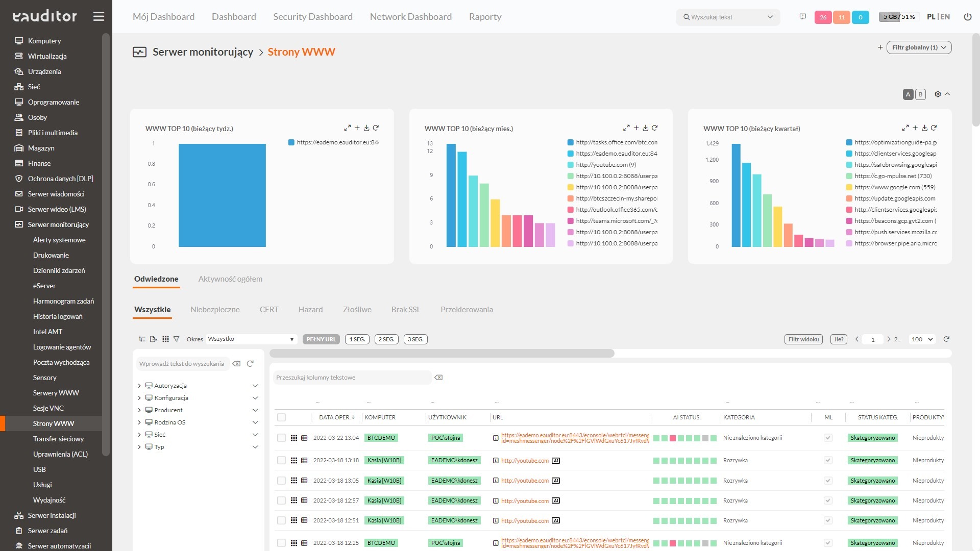Select checkbox for row 2022-03-22 13:04
The height and width of the screenshot is (551, 980).
click(x=281, y=438)
